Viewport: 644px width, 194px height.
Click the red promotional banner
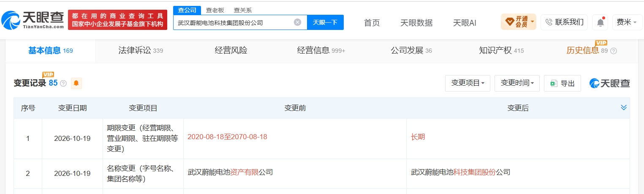pos(117,20)
